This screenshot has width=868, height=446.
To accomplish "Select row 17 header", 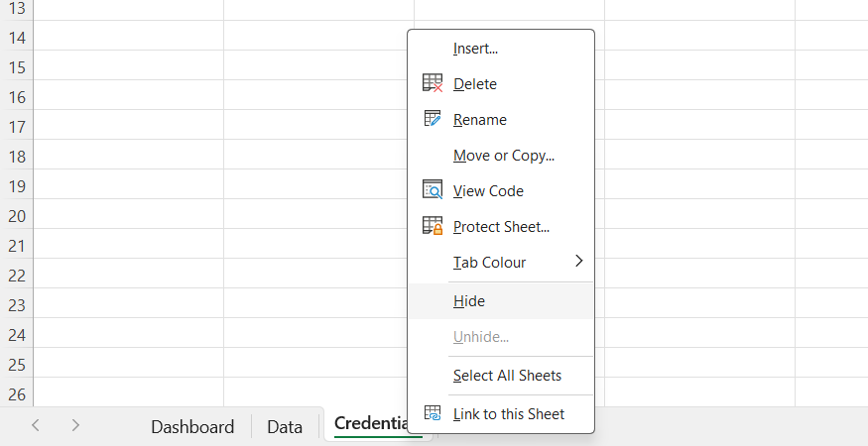I will 17,127.
